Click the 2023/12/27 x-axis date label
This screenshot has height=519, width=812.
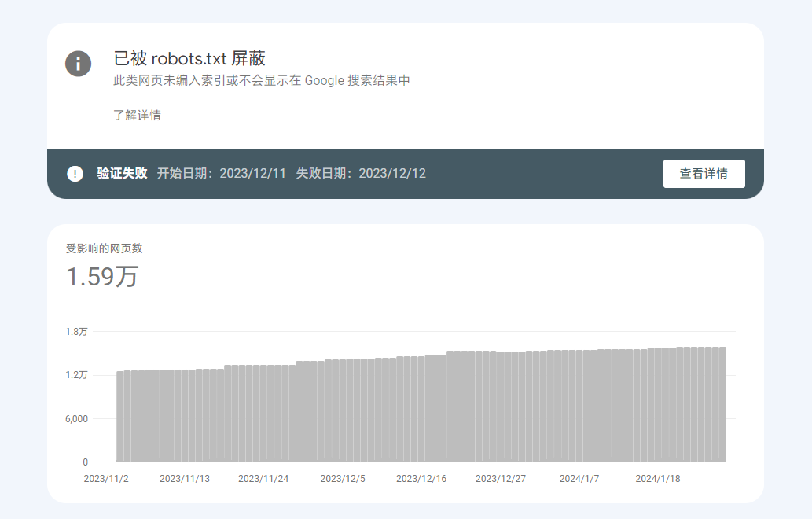coord(501,479)
